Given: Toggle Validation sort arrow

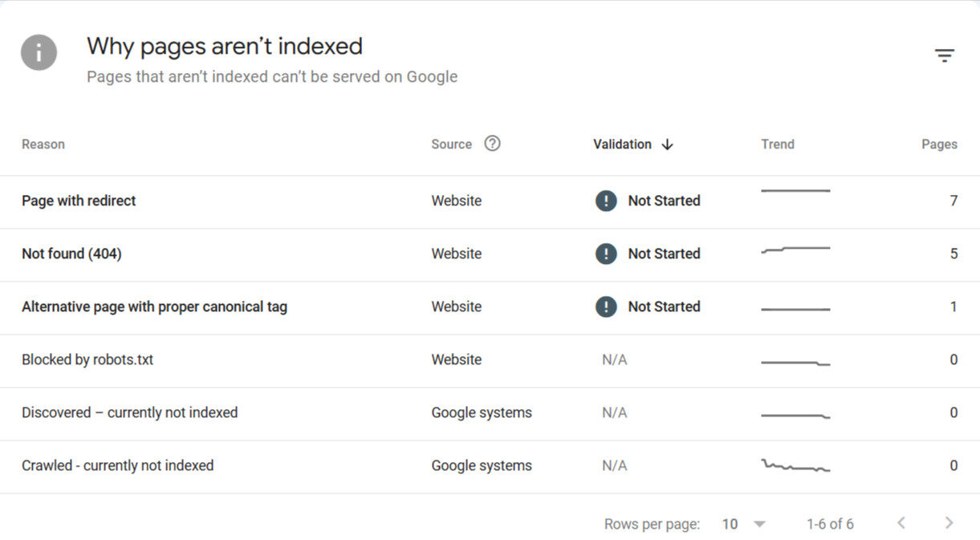Looking at the screenshot, I should [x=667, y=144].
